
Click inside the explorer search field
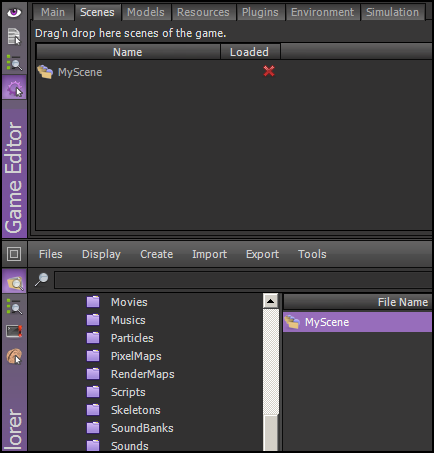243,280
